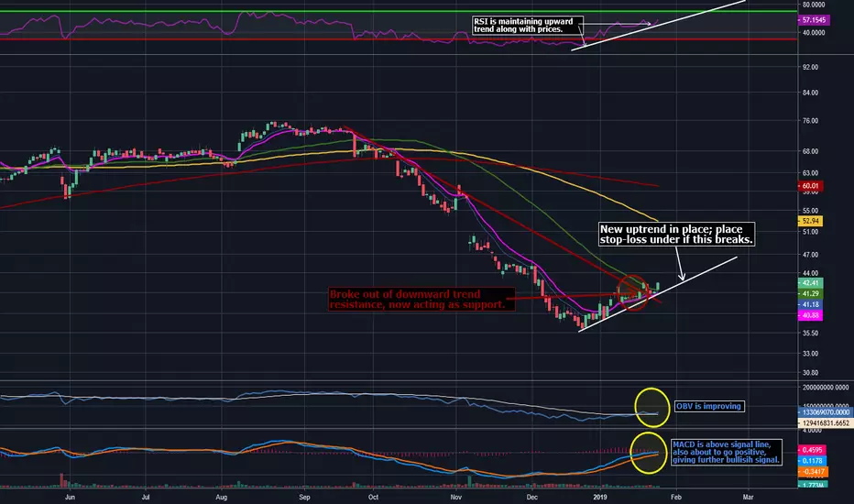
Task: Select the Aug label on the time axis
Action: pyautogui.click(x=221, y=497)
